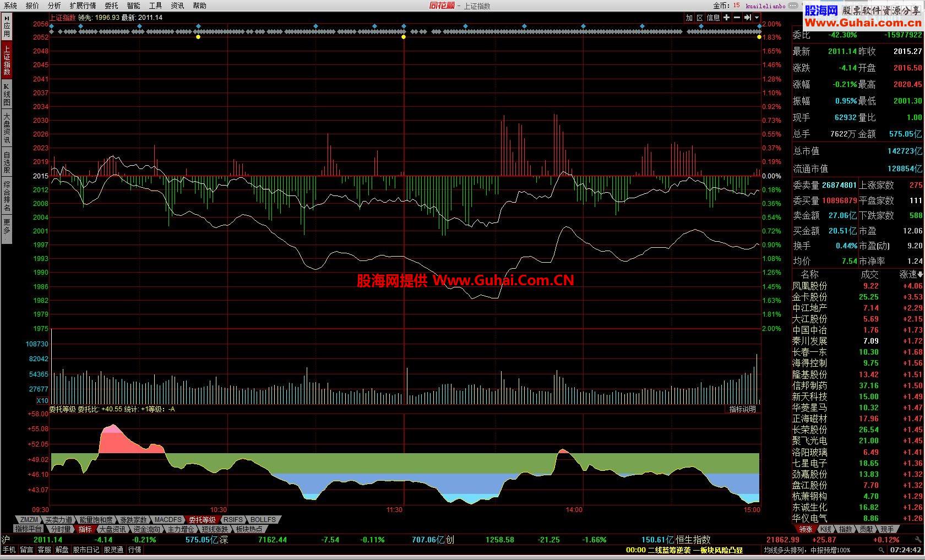Click the 股灵通 button in bottom bar

point(113,550)
